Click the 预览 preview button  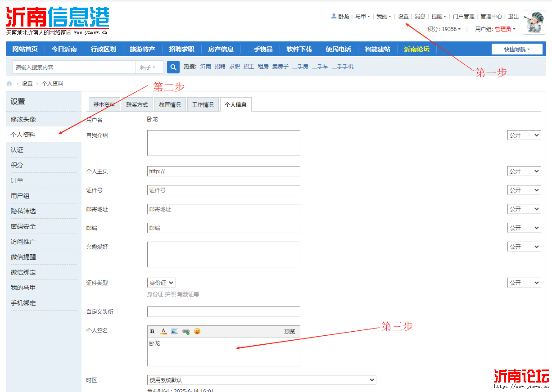290,331
